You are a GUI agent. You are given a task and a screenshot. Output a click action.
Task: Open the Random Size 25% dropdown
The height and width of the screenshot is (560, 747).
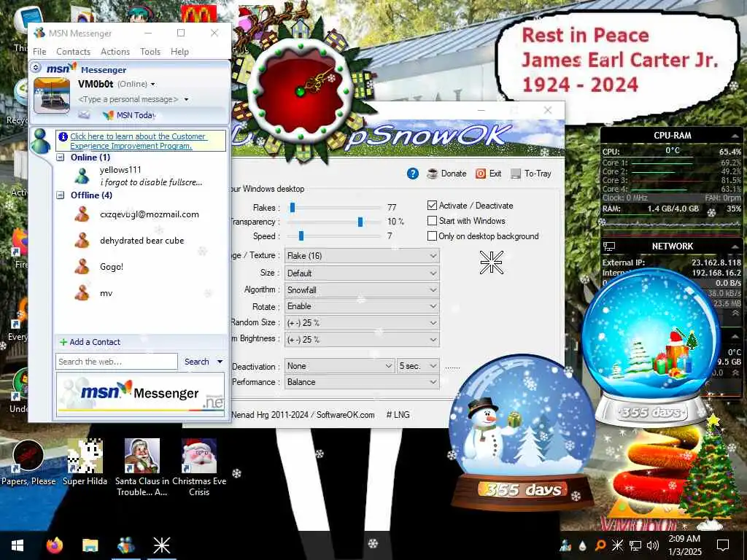[362, 323]
